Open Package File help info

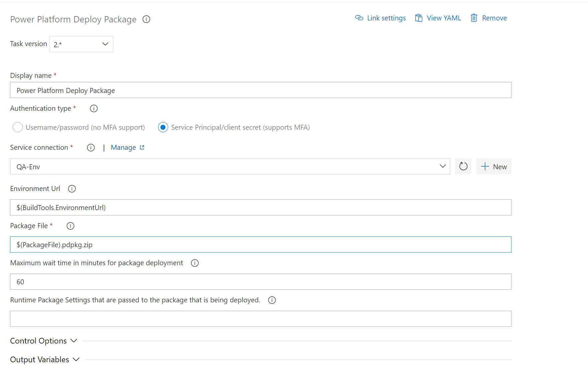pyautogui.click(x=70, y=225)
